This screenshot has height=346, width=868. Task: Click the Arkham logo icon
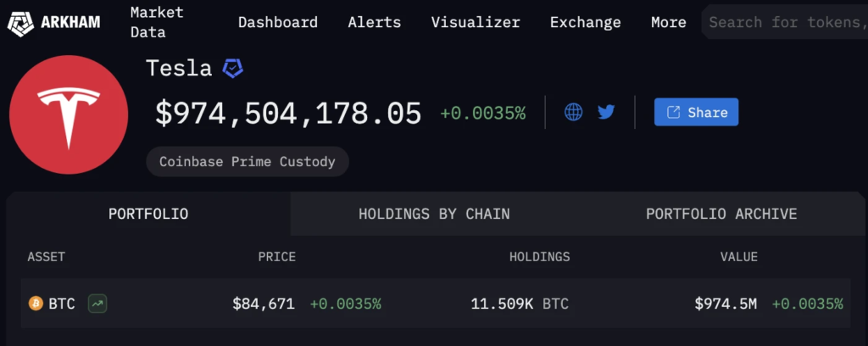click(19, 22)
